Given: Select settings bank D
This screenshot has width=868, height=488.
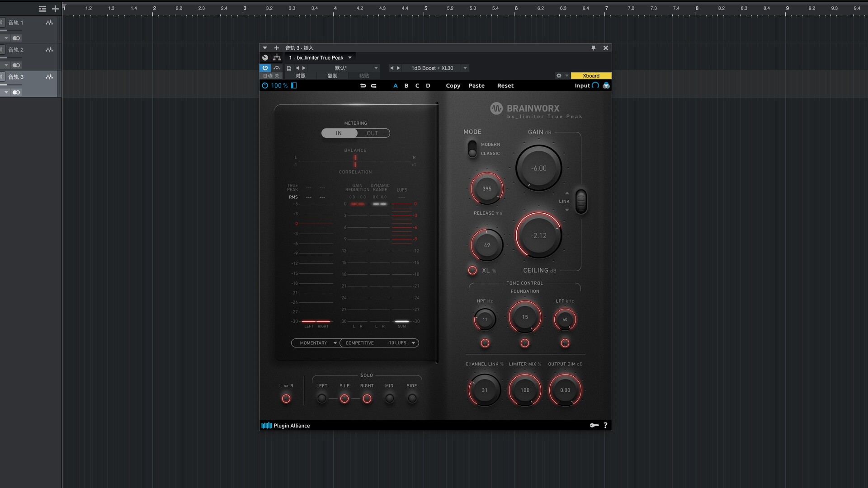Looking at the screenshot, I should click(x=428, y=85).
